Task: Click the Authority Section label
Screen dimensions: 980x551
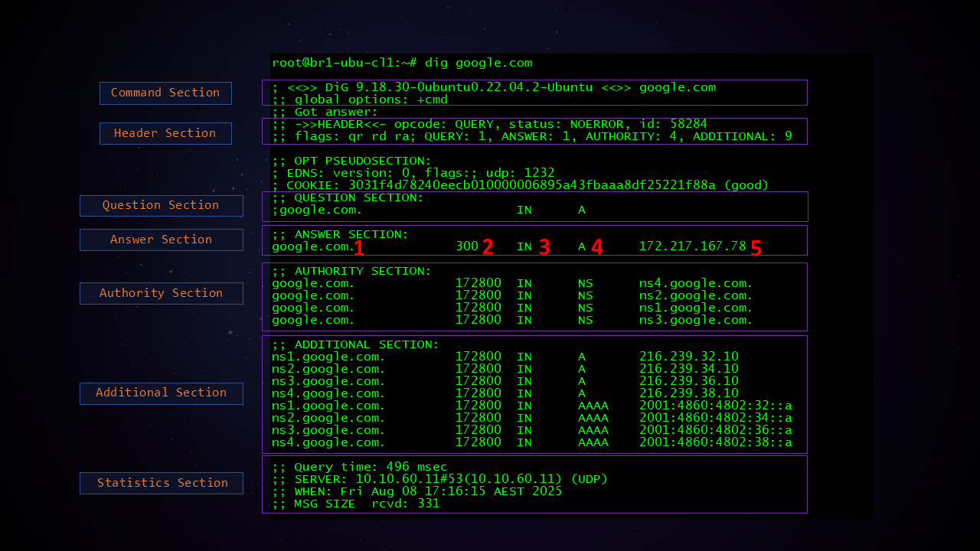Action: [161, 293]
